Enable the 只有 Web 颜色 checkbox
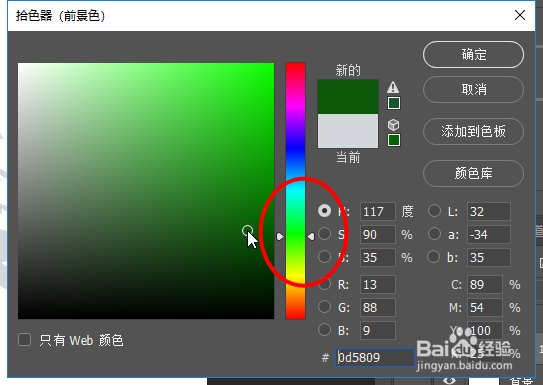This screenshot has height=385, width=543. (25, 340)
